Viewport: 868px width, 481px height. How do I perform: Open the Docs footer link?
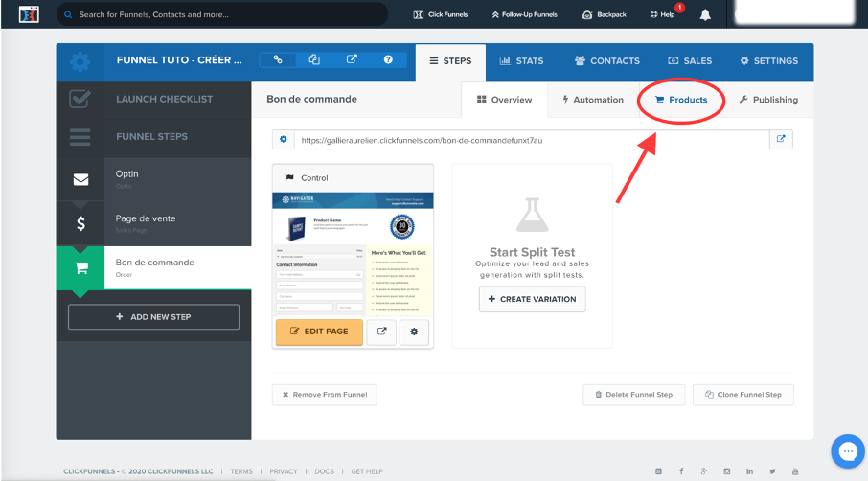325,471
